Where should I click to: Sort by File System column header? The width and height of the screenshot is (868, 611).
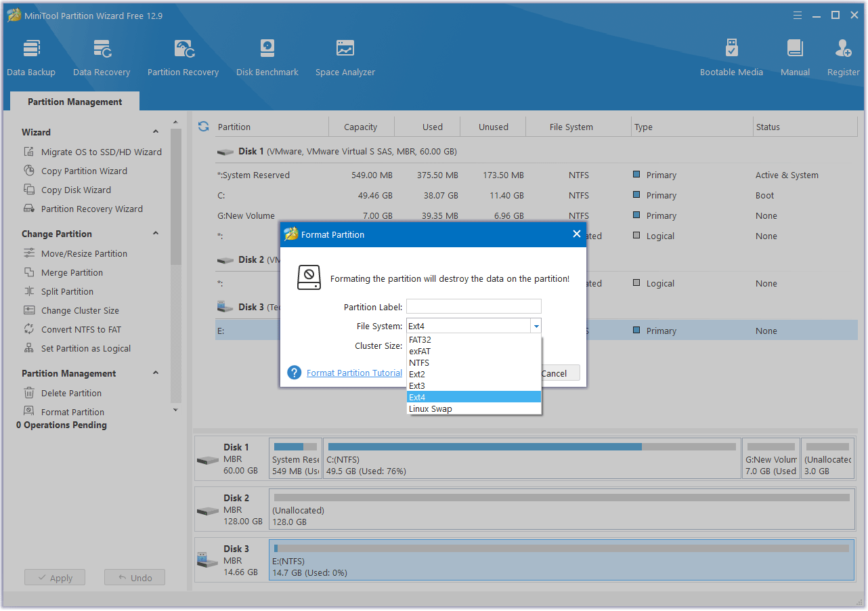click(x=571, y=127)
